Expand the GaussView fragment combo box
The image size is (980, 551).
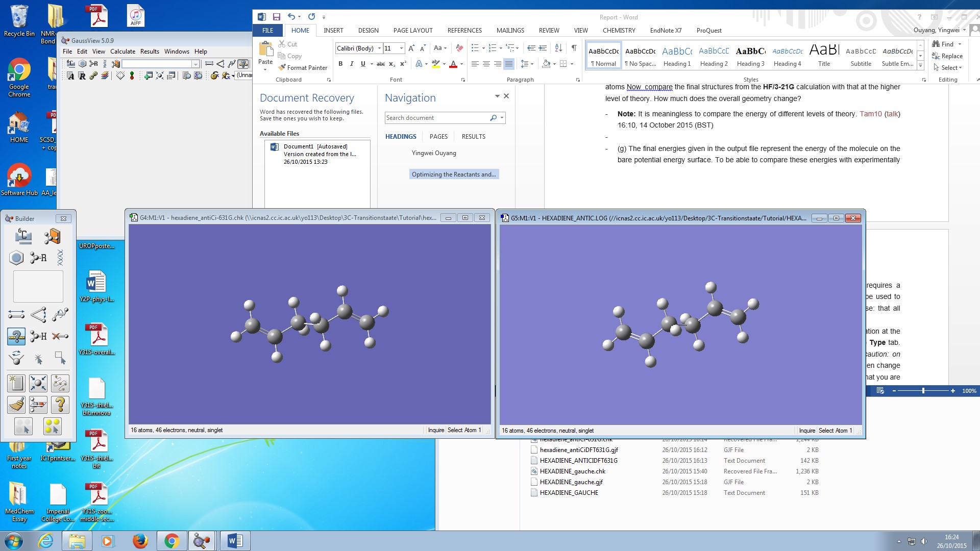(x=195, y=64)
